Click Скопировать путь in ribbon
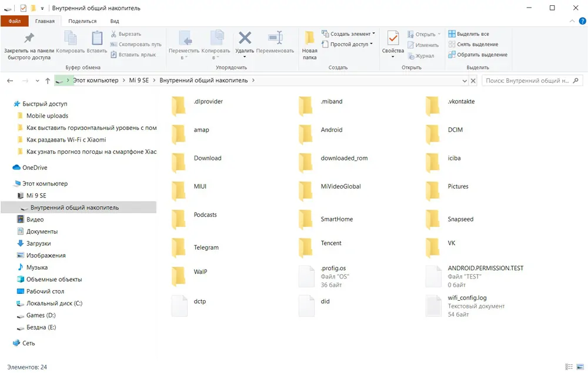This screenshot has height=373, width=588. click(136, 44)
